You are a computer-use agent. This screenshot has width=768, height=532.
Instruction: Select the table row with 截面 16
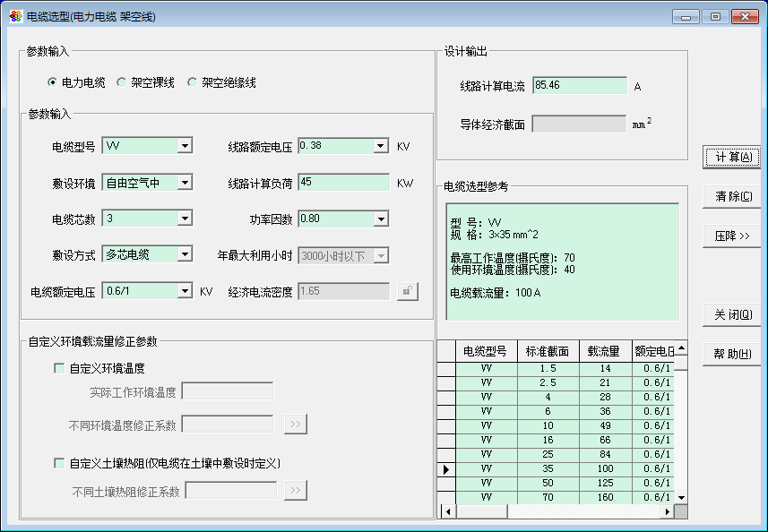coord(556,440)
